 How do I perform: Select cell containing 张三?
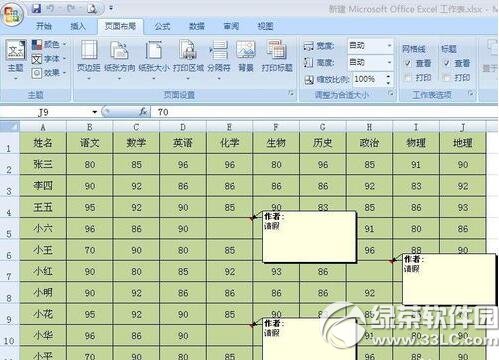[43, 164]
